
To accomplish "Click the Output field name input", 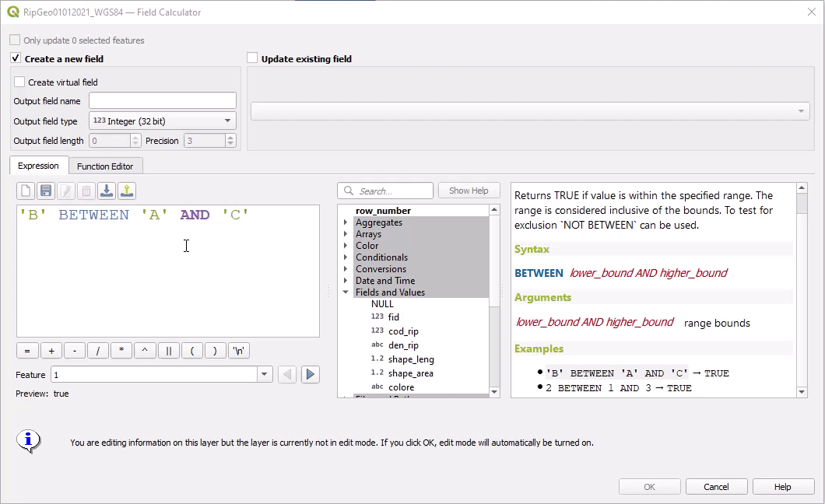I will pos(163,100).
